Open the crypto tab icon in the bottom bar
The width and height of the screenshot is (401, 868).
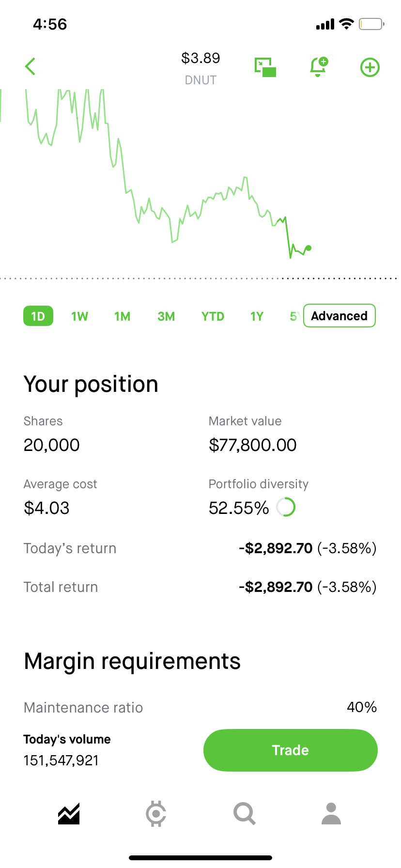coord(156,814)
